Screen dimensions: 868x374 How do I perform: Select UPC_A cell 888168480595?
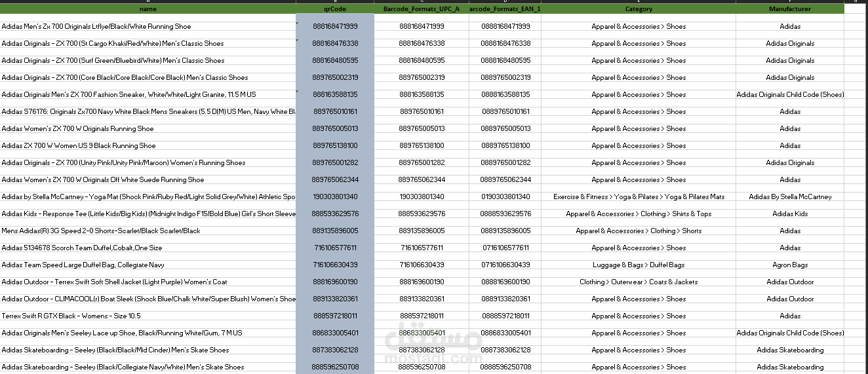422,60
